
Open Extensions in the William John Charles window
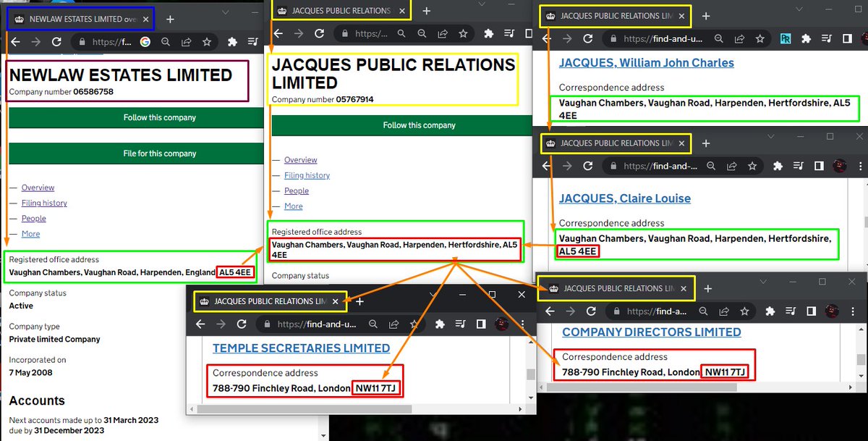[x=807, y=39]
